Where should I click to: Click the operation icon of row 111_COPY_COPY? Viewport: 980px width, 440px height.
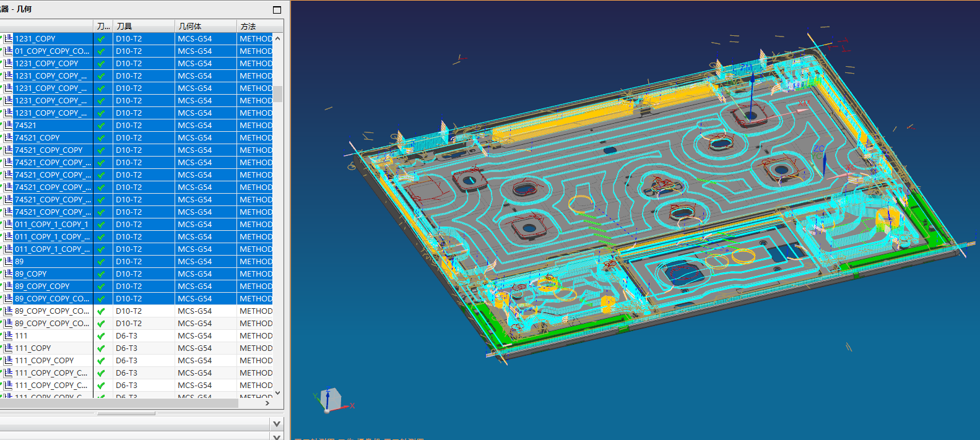coord(8,360)
